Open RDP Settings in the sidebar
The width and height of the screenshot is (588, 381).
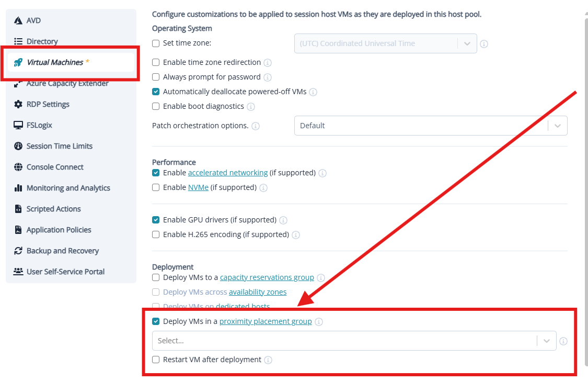(x=48, y=104)
